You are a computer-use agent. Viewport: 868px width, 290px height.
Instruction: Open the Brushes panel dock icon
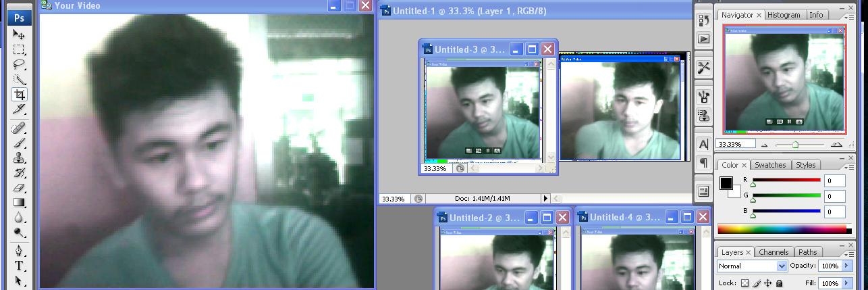(x=703, y=97)
